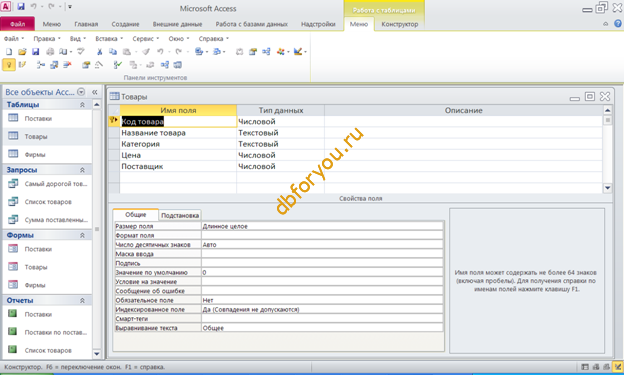Click the Числовой data type for Цена

280,155
